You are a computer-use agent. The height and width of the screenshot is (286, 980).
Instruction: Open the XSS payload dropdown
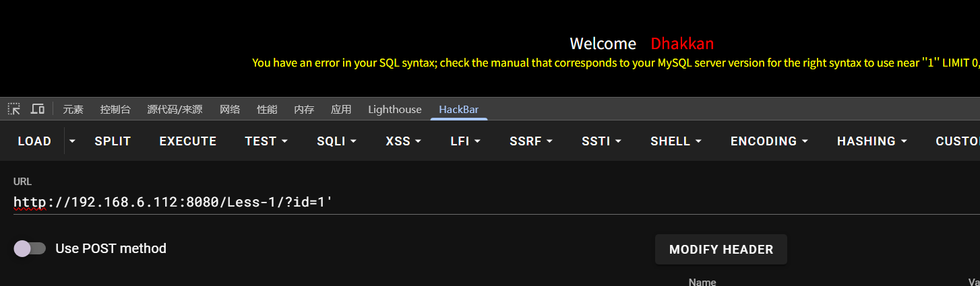(403, 141)
